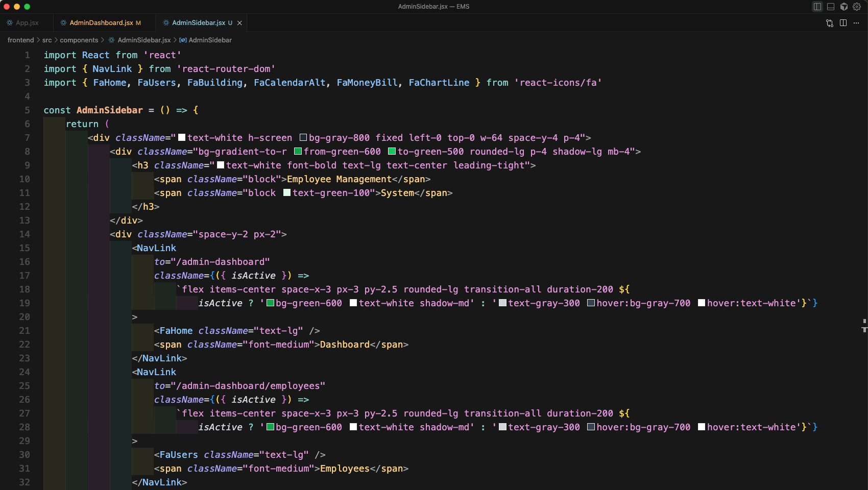Open the More Actions ellipsis menu
The height and width of the screenshot is (490, 868).
[x=856, y=23]
